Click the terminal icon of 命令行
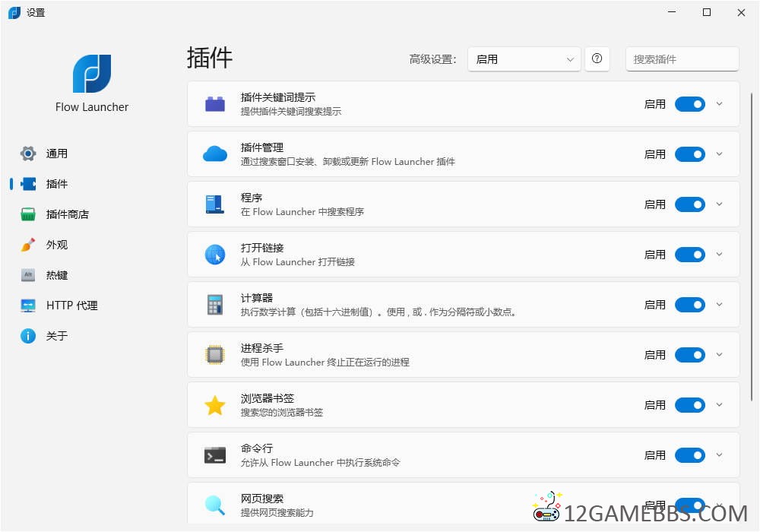Viewport: 760px width, 532px height. (x=215, y=455)
